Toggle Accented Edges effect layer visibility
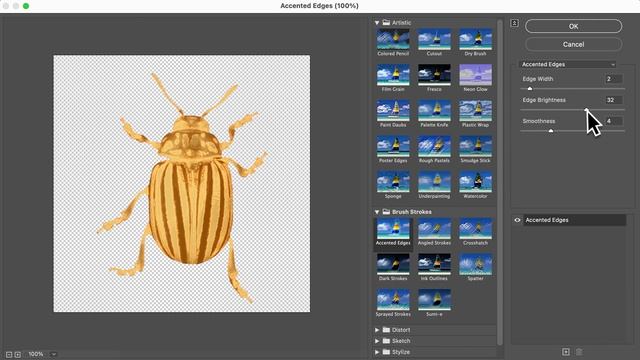Viewport: 640px width, 360px height. [x=517, y=220]
